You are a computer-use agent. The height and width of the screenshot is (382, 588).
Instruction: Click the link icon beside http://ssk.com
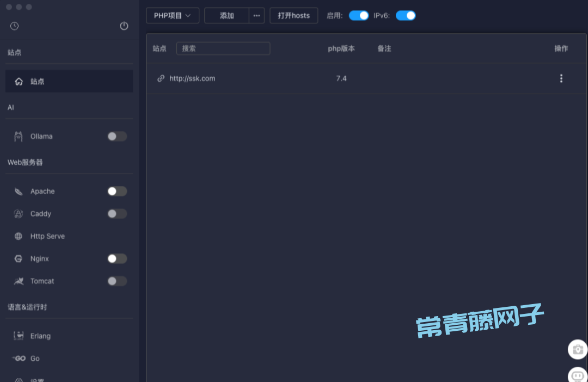pos(161,78)
